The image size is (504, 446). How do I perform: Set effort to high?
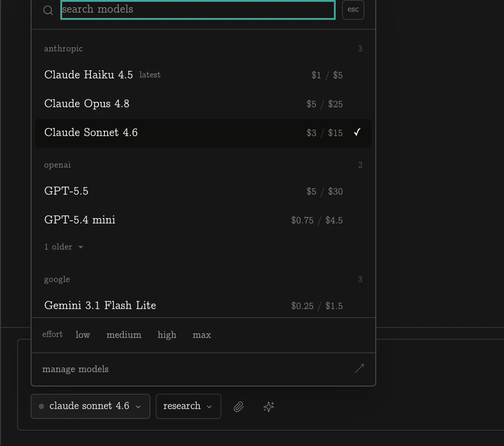[x=167, y=335]
